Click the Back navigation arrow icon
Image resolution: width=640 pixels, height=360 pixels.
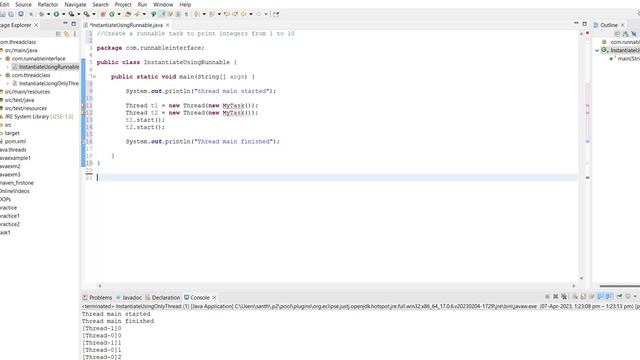click(243, 14)
